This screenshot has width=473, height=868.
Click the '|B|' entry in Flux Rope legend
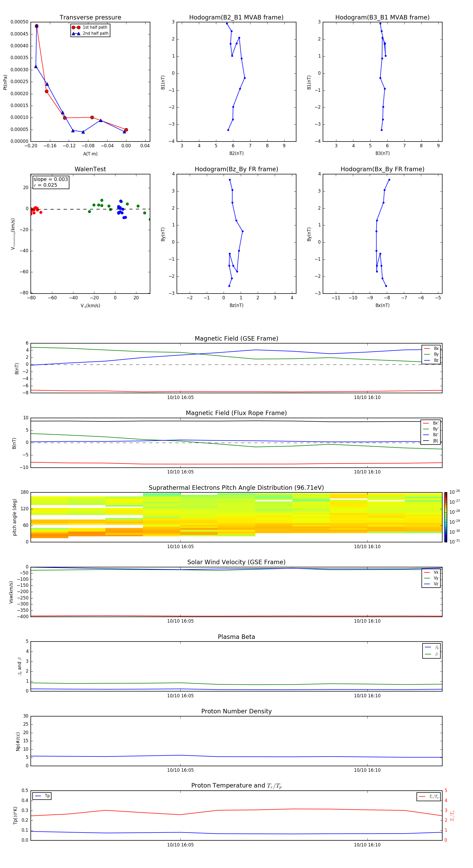coord(431,441)
